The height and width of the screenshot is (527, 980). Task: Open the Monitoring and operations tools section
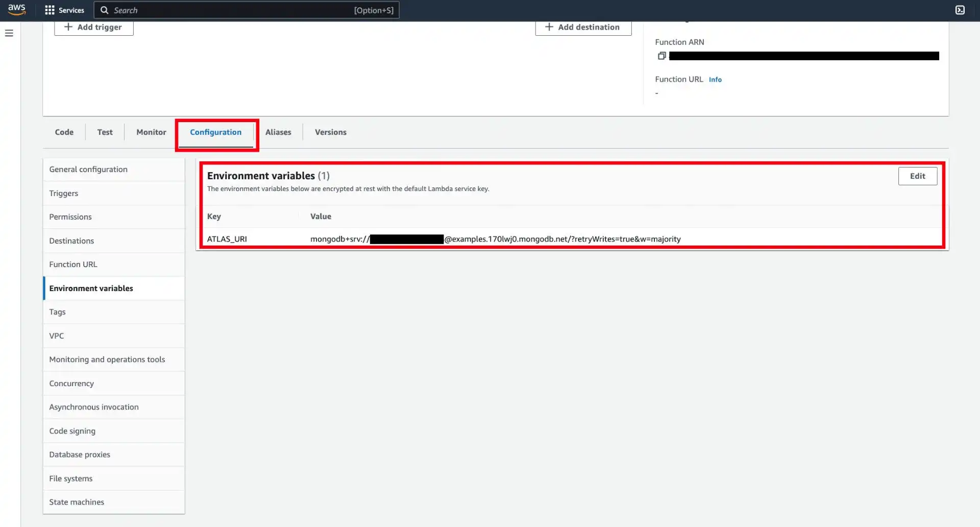click(x=107, y=359)
